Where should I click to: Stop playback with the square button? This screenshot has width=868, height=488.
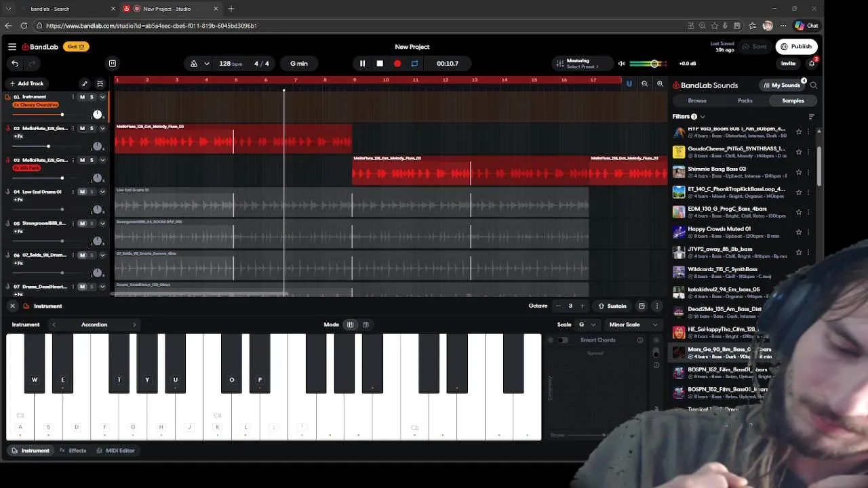[x=380, y=64]
